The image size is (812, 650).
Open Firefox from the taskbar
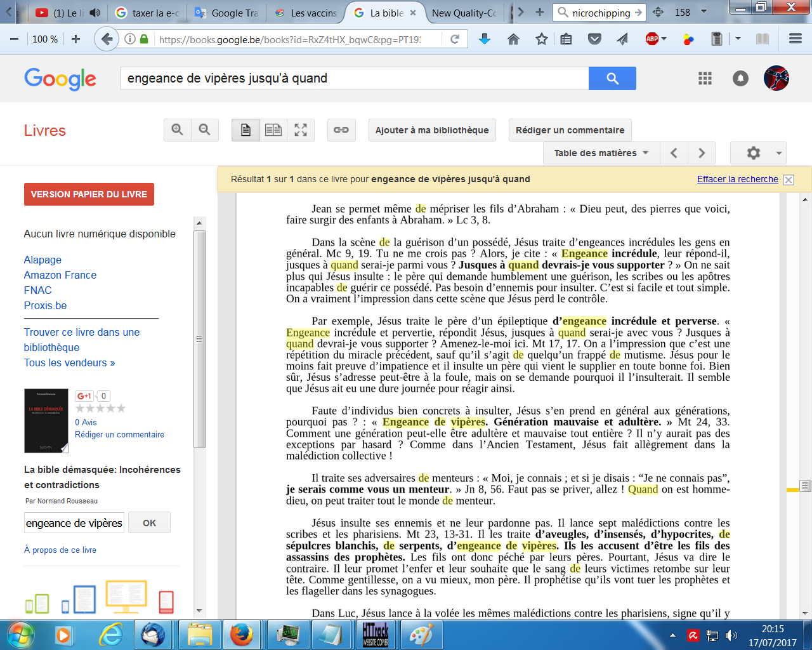[241, 635]
